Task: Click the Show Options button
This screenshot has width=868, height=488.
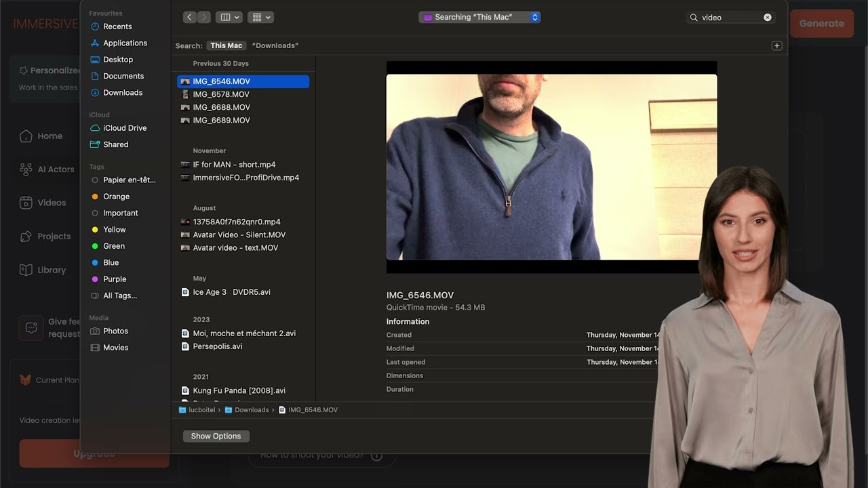Action: click(216, 436)
